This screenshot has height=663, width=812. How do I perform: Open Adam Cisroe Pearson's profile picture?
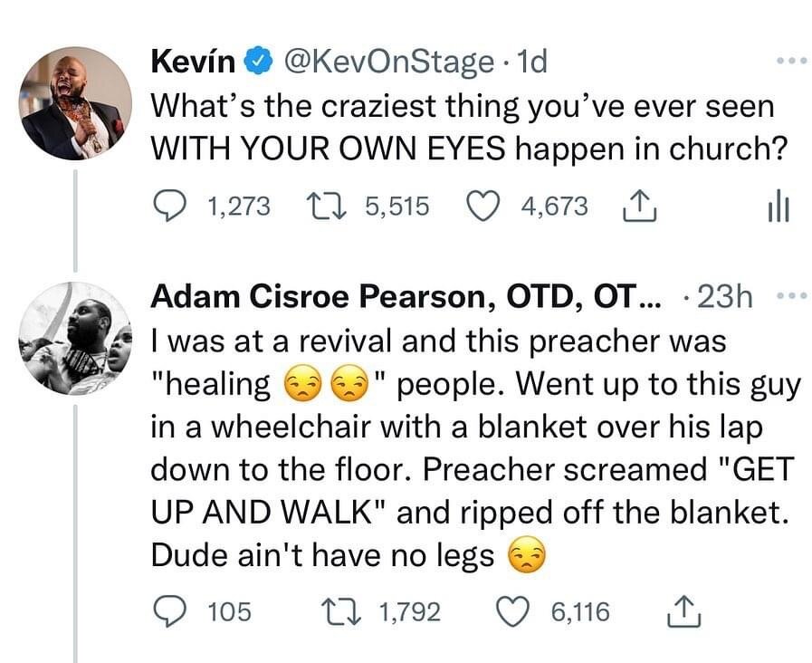coord(75,339)
